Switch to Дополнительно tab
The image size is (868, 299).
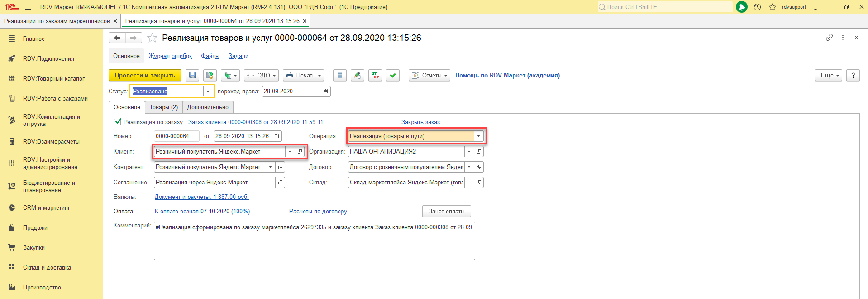coord(208,107)
